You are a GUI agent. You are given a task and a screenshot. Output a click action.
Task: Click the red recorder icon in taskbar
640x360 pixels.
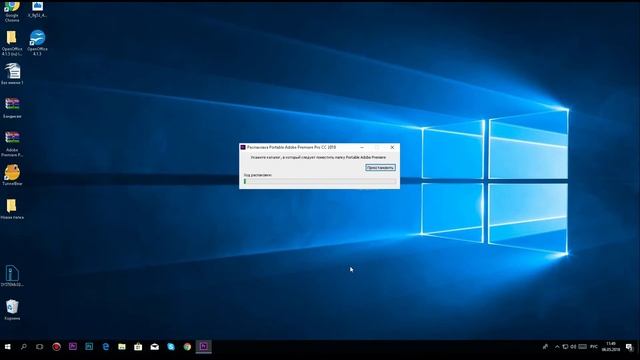56,347
